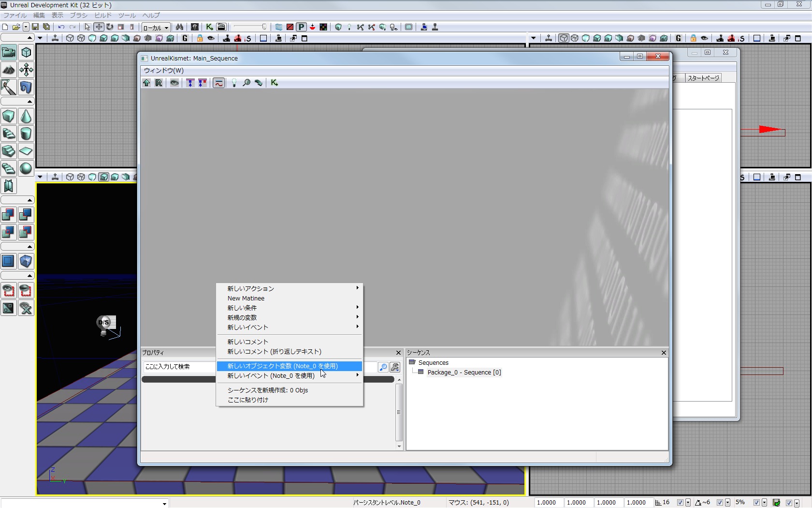Activate the terrain editing mode icon

click(x=9, y=70)
